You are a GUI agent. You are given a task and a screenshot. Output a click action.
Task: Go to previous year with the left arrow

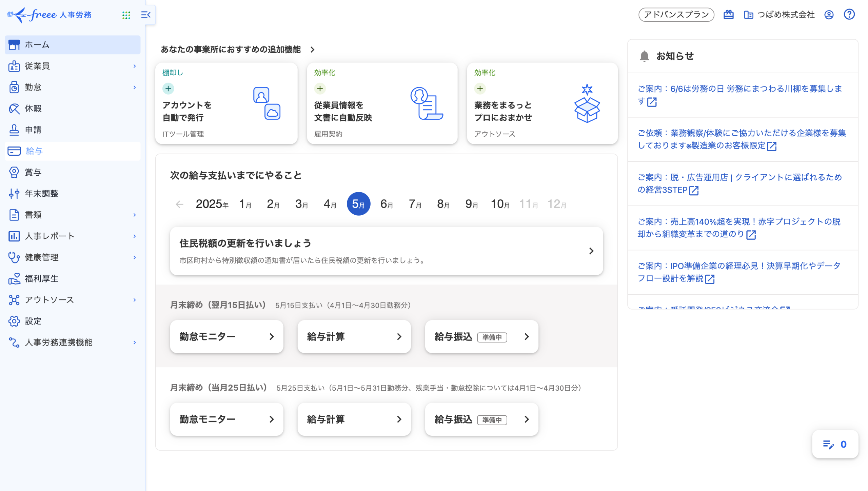click(179, 204)
